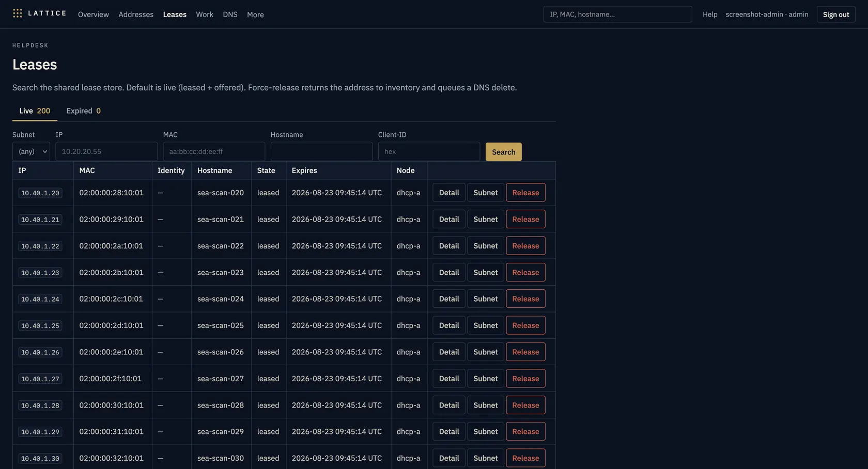This screenshot has width=868, height=469.
Task: Release the lease for sea-scan-030
Action: tap(525, 458)
